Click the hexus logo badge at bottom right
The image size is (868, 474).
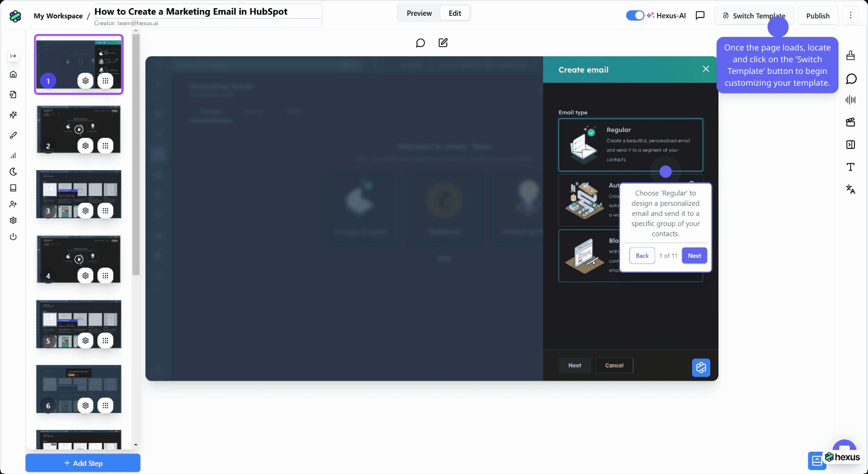point(843,458)
